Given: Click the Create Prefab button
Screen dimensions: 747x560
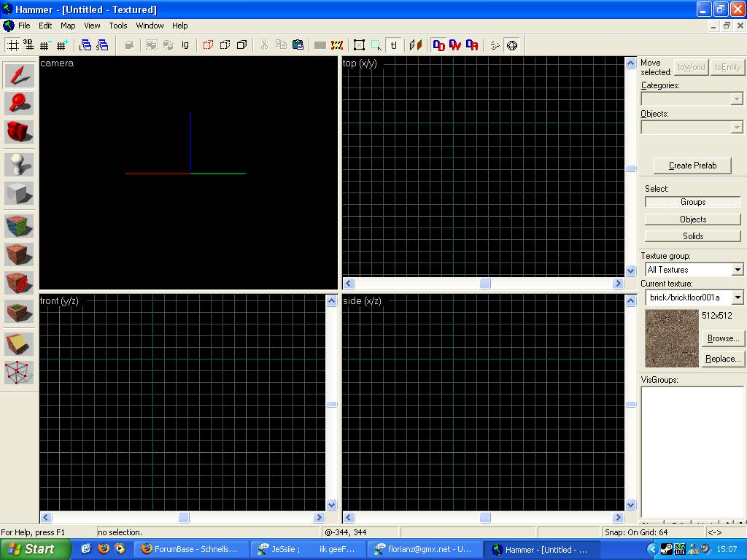Looking at the screenshot, I should coord(692,166).
